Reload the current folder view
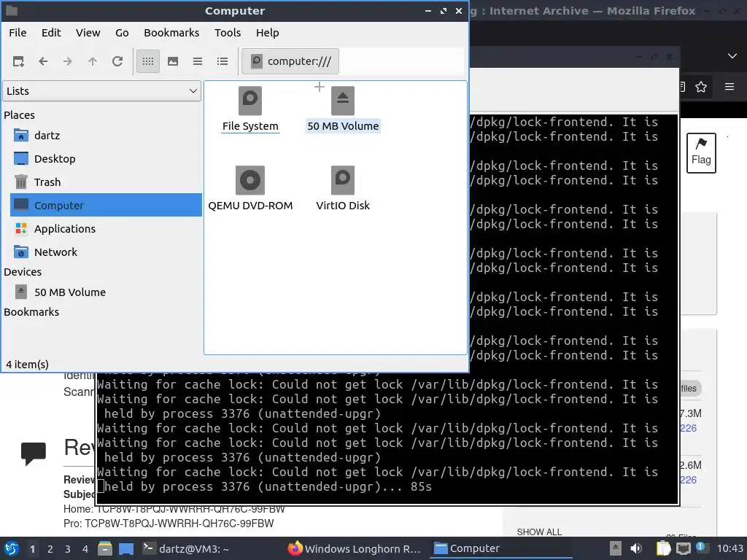The image size is (747, 560). pos(117,61)
